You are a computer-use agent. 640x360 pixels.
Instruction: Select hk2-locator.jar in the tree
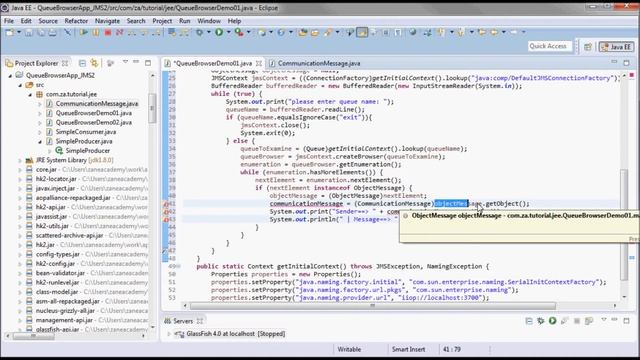pos(56,179)
